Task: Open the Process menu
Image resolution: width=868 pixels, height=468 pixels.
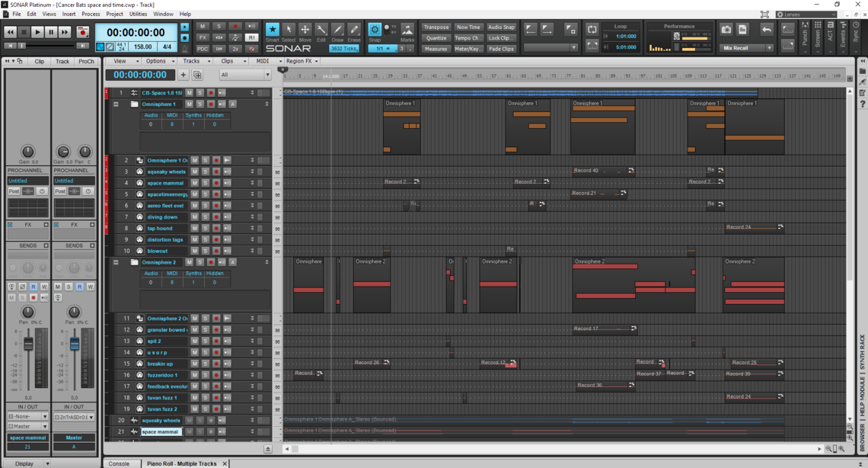Action: click(91, 14)
